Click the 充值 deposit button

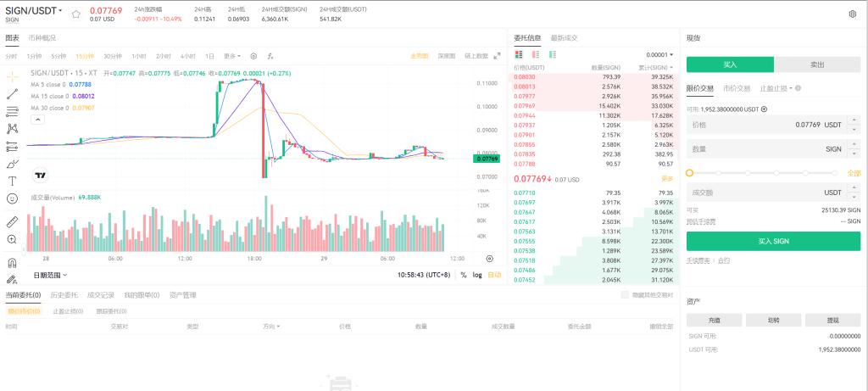713,320
